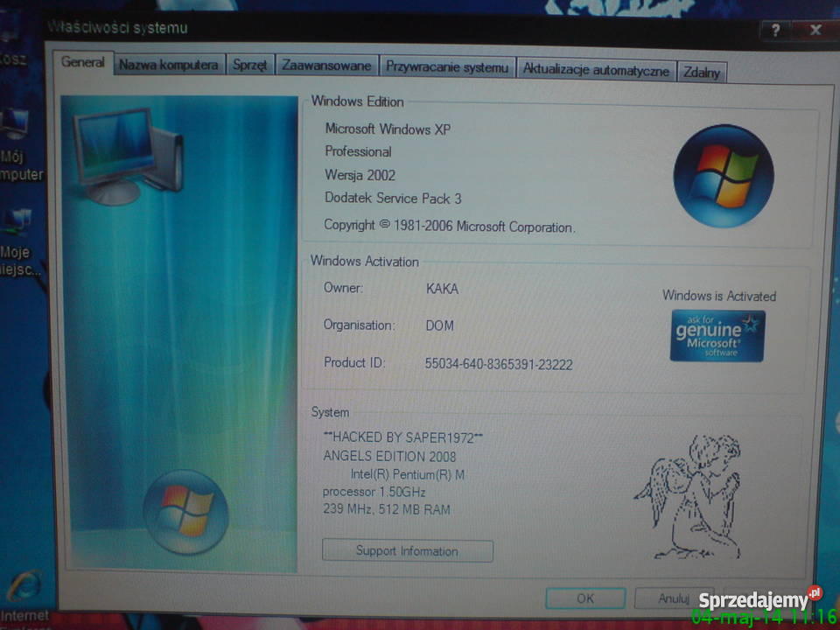Open the Zaawansowane tab
The height and width of the screenshot is (630, 840).
click(x=326, y=65)
